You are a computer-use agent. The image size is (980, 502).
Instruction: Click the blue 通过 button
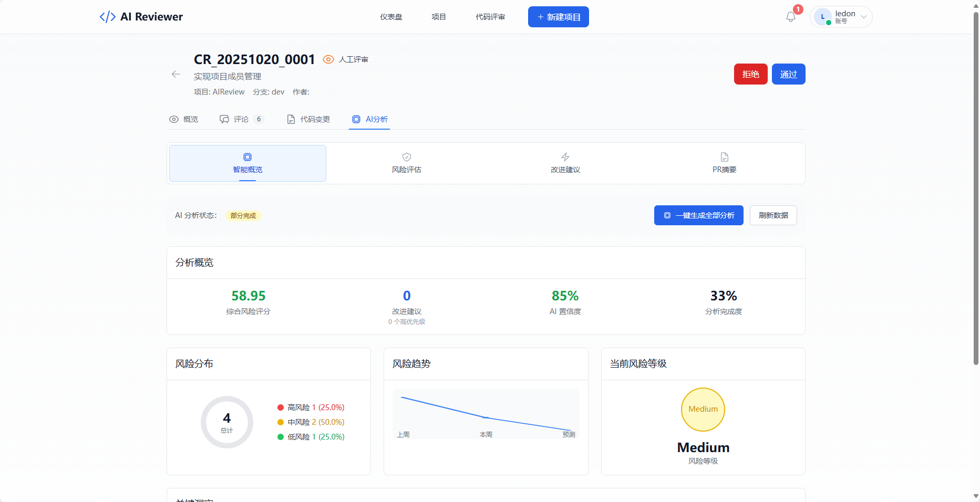(x=789, y=74)
